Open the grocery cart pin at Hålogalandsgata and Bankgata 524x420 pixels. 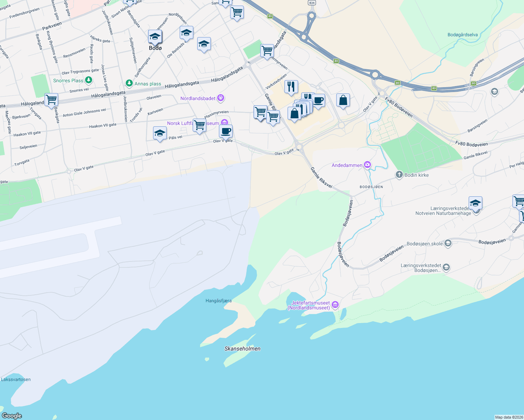(x=51, y=100)
